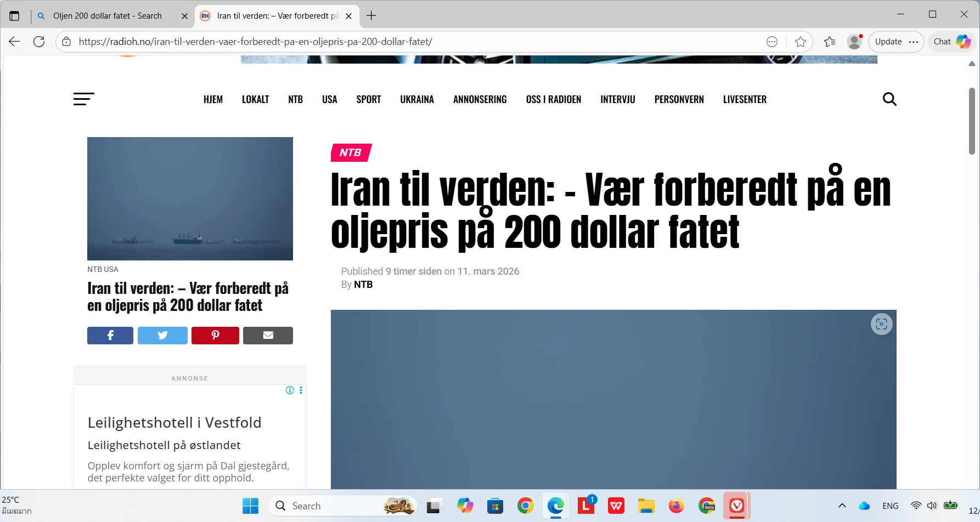Launch Firefox from the taskbar
Image resolution: width=980 pixels, height=522 pixels.
pos(676,505)
